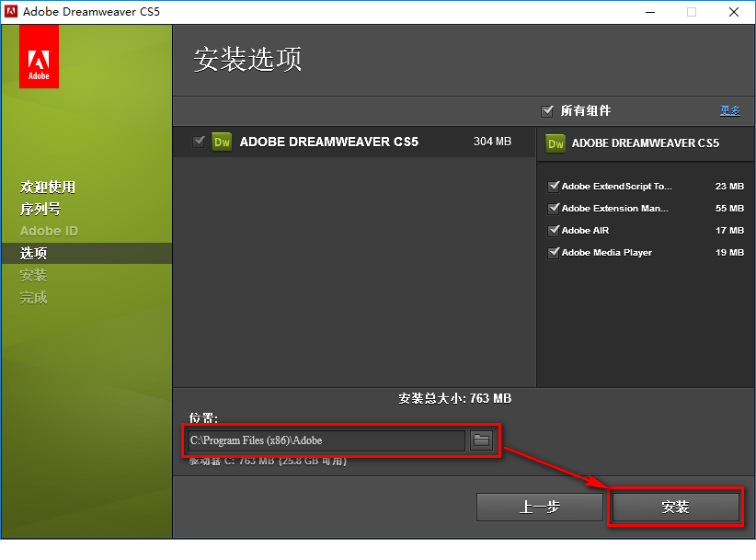
Task: Click the Adobe icon in the title bar
Action: (13, 13)
